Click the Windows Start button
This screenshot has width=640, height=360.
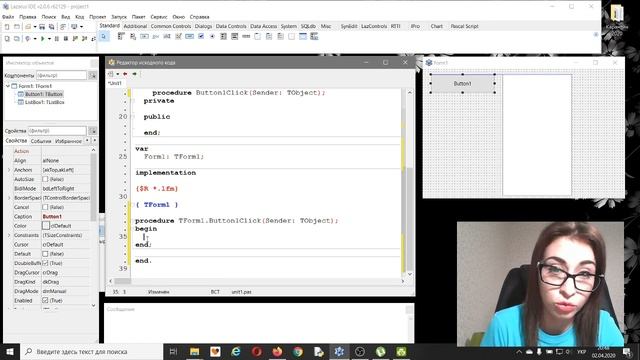pyautogui.click(x=10, y=351)
